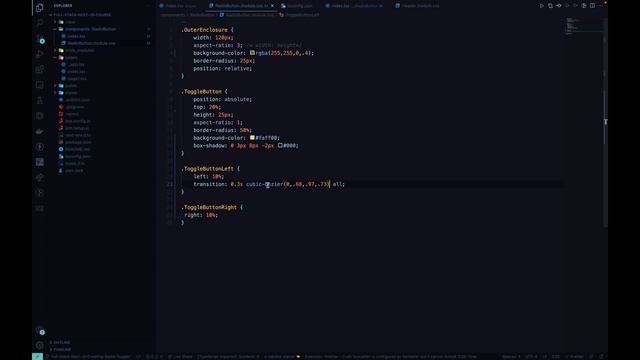Screen dimensions: 640x360
Task: Close the RadioButton.module.css tab
Action: tap(272, 6)
